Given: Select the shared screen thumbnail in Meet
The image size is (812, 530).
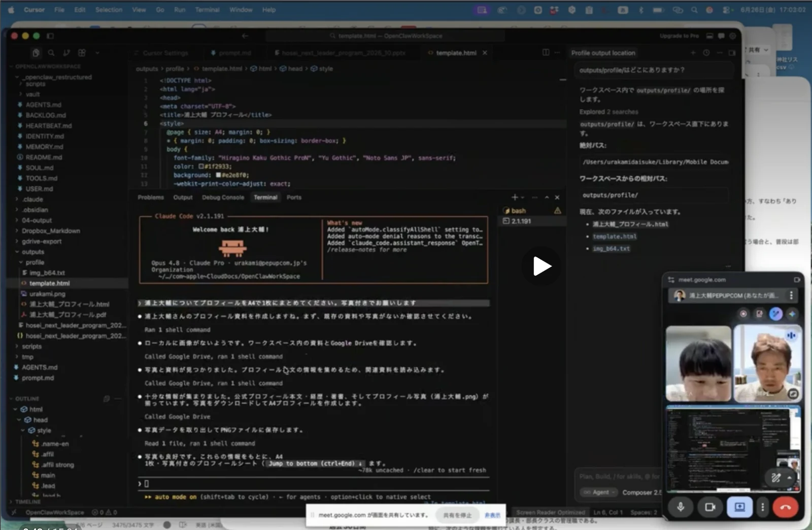Looking at the screenshot, I should (x=733, y=449).
